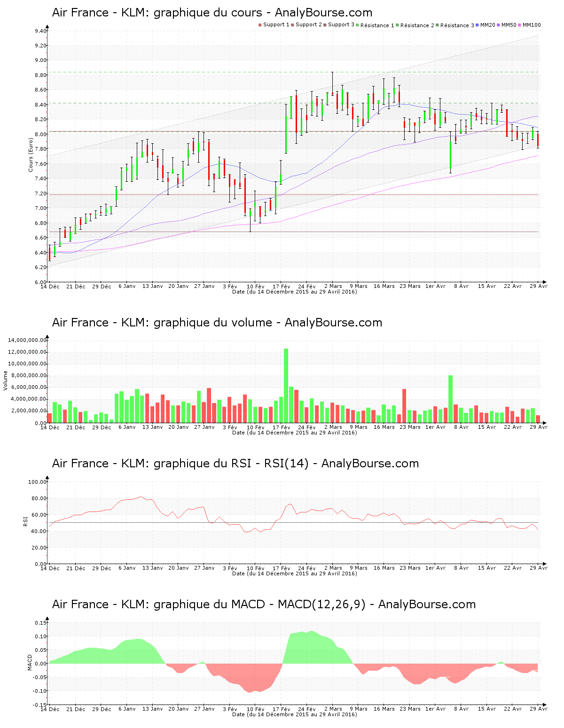Click the date range caption under RSI chart

click(x=295, y=573)
